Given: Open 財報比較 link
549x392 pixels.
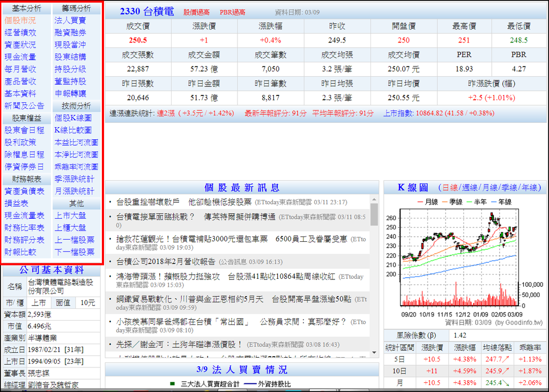Looking at the screenshot, I should pyautogui.click(x=20, y=252).
